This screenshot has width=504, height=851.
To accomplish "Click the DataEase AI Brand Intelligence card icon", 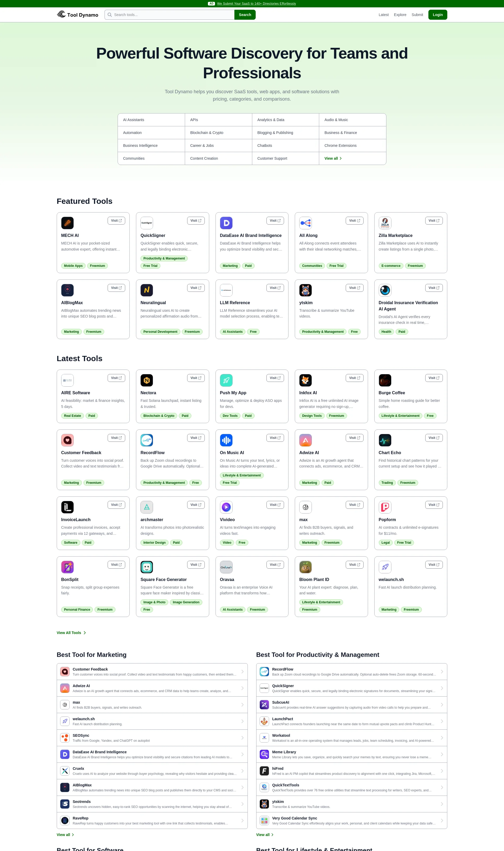I will [226, 223].
